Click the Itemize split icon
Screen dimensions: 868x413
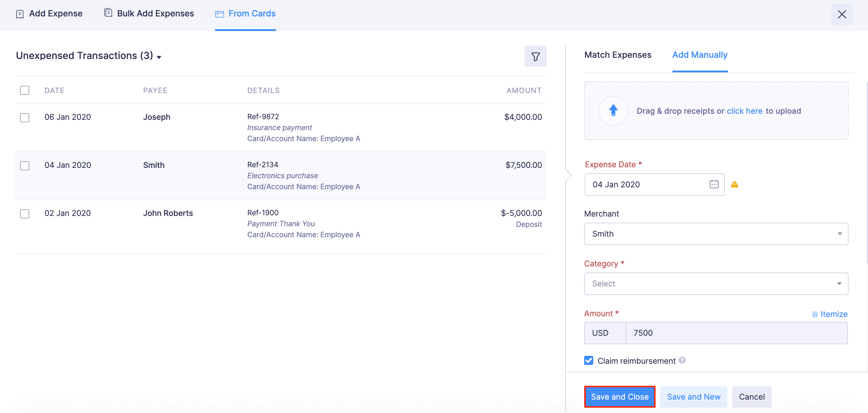tap(815, 314)
